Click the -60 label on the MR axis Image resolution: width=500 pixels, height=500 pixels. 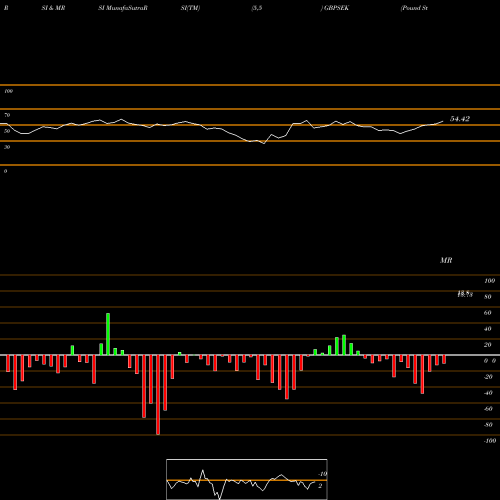click(x=488, y=409)
